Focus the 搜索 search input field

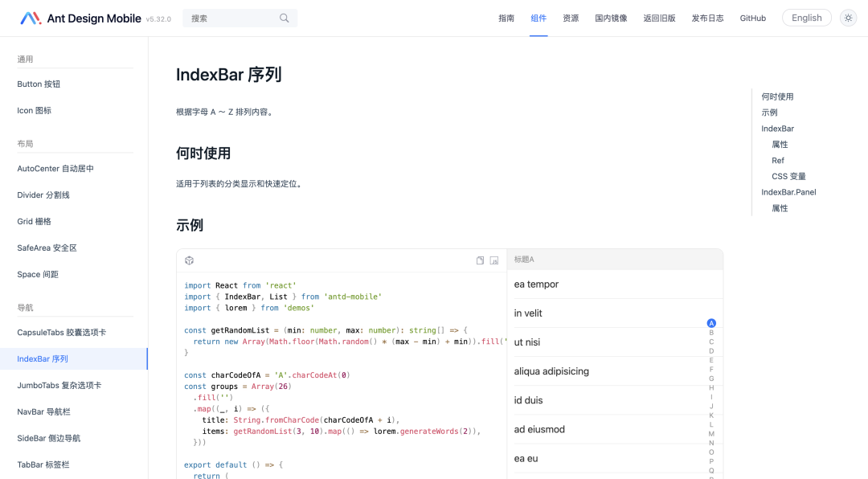click(x=240, y=18)
